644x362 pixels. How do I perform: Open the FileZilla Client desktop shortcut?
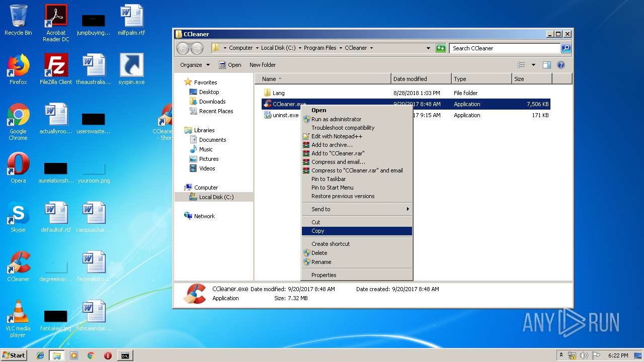[x=56, y=69]
